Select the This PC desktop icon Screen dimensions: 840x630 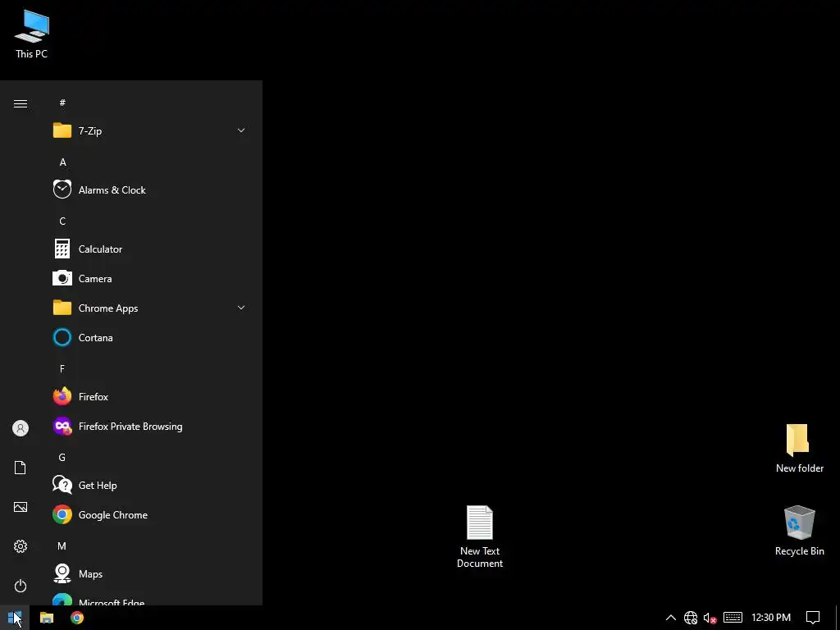[x=32, y=34]
